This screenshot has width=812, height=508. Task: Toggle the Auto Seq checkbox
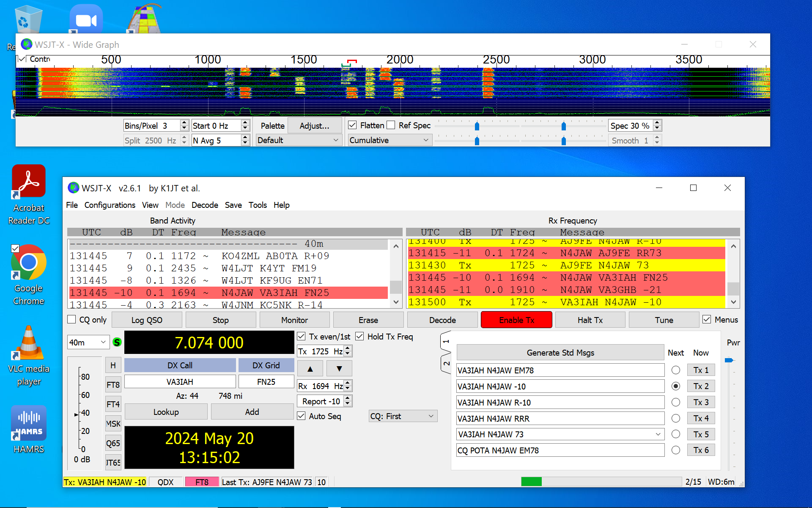click(x=301, y=416)
